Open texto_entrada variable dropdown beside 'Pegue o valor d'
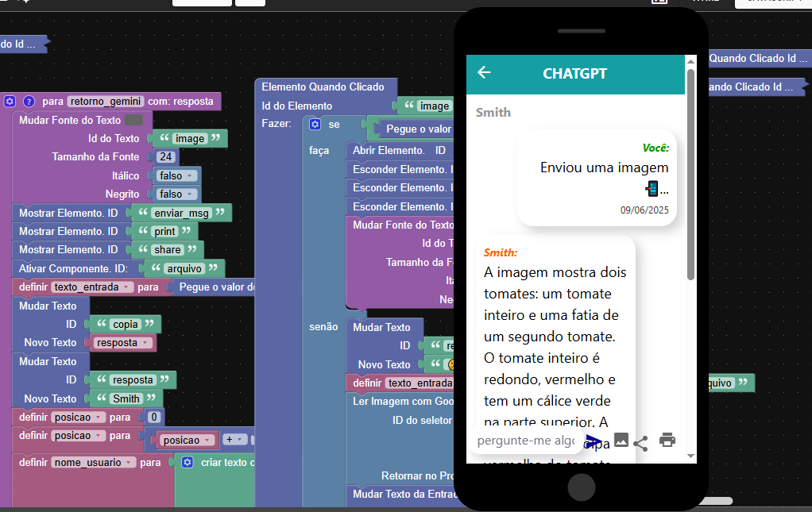The width and height of the screenshot is (812, 512). [91, 287]
